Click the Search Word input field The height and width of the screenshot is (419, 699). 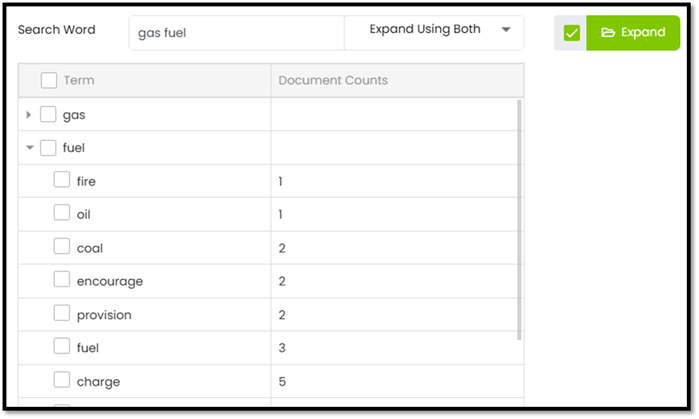tap(237, 33)
